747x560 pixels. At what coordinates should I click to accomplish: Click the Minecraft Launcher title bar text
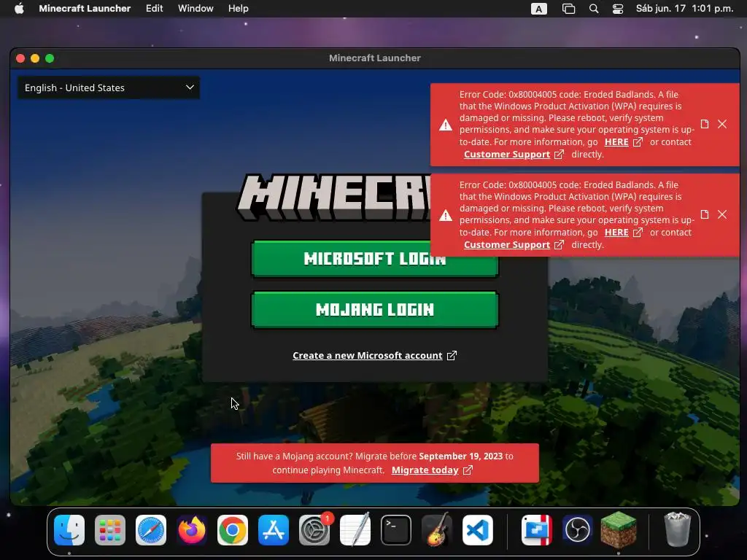point(374,58)
